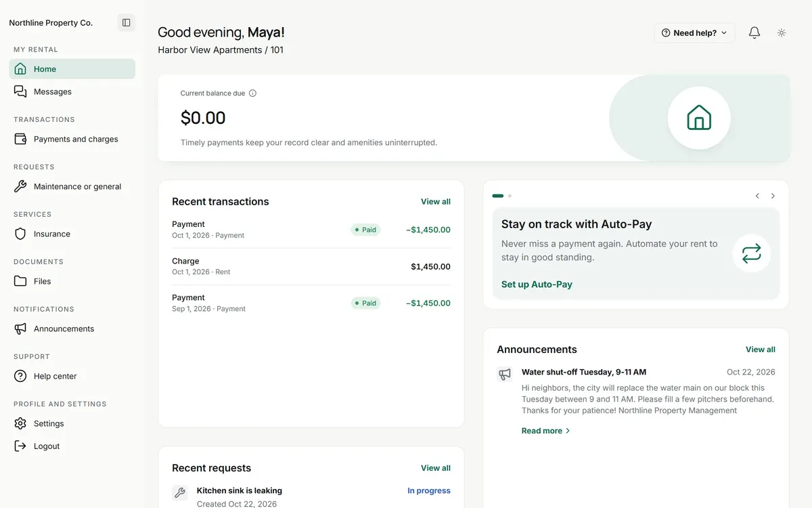
Task: Open the Help center menu item
Action: point(72,376)
